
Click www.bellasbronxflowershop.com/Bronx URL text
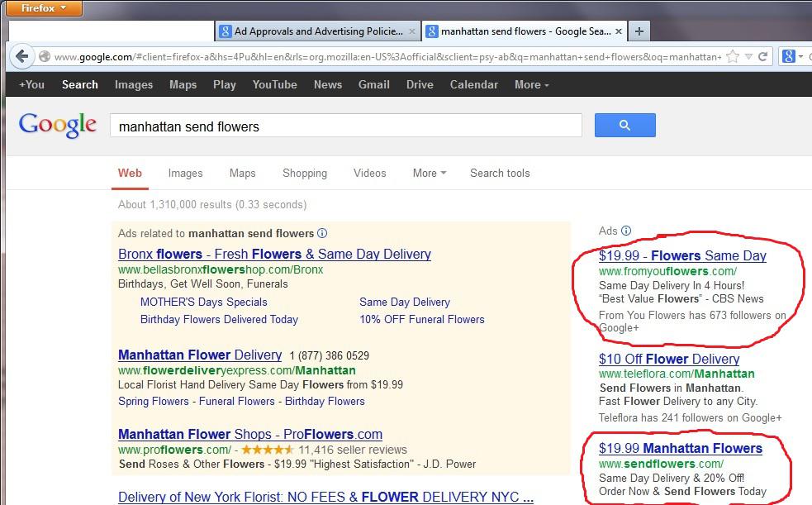(221, 269)
